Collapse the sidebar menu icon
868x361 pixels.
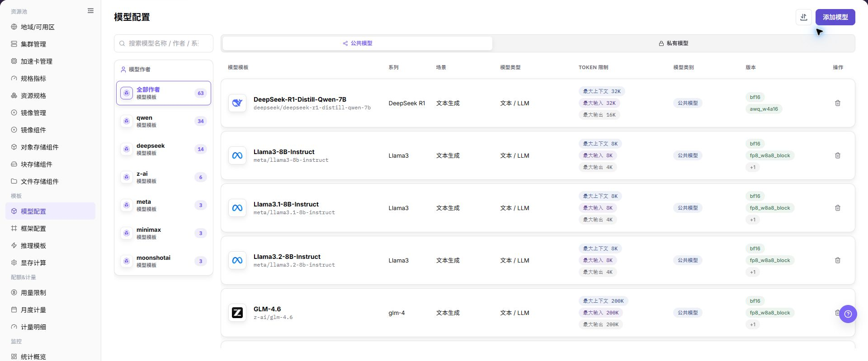(90, 11)
